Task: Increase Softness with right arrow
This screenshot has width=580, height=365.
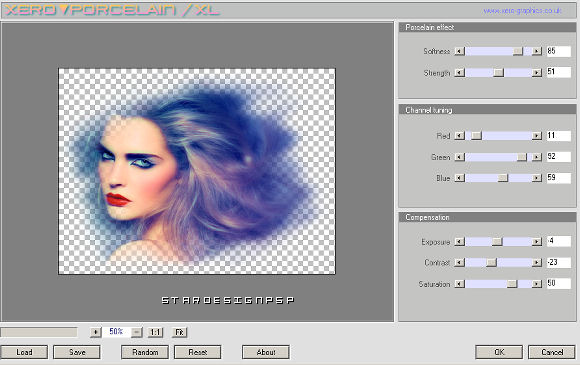Action: (x=537, y=51)
